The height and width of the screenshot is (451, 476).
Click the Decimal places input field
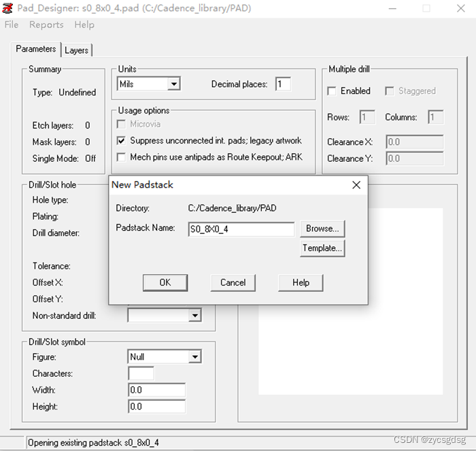[x=282, y=84]
